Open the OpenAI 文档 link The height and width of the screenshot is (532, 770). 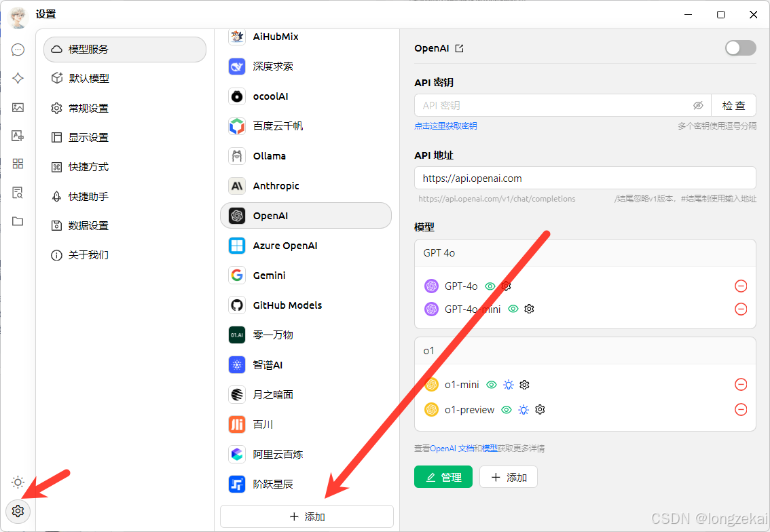coord(452,449)
